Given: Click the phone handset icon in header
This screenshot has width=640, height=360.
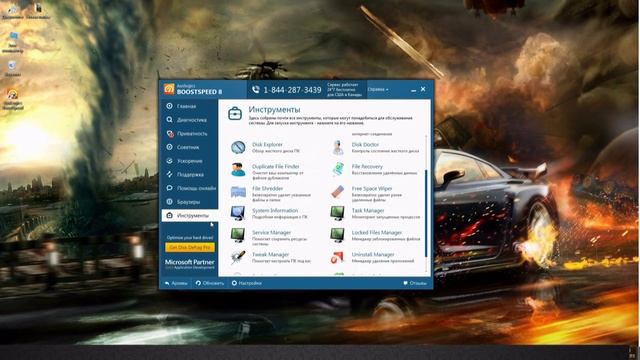Looking at the screenshot, I should point(256,89).
